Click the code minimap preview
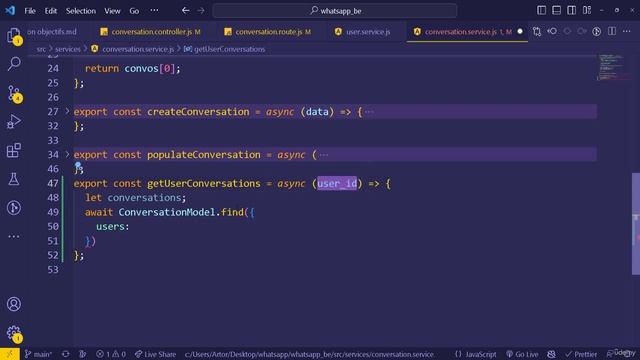Image resolution: width=640 pixels, height=360 pixels. pyautogui.click(x=611, y=67)
